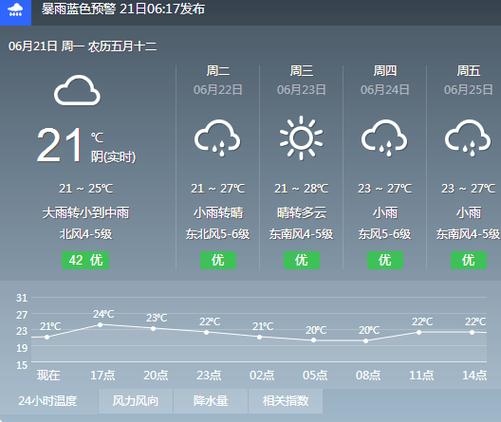Click the 现在 chart data point

coord(47,337)
